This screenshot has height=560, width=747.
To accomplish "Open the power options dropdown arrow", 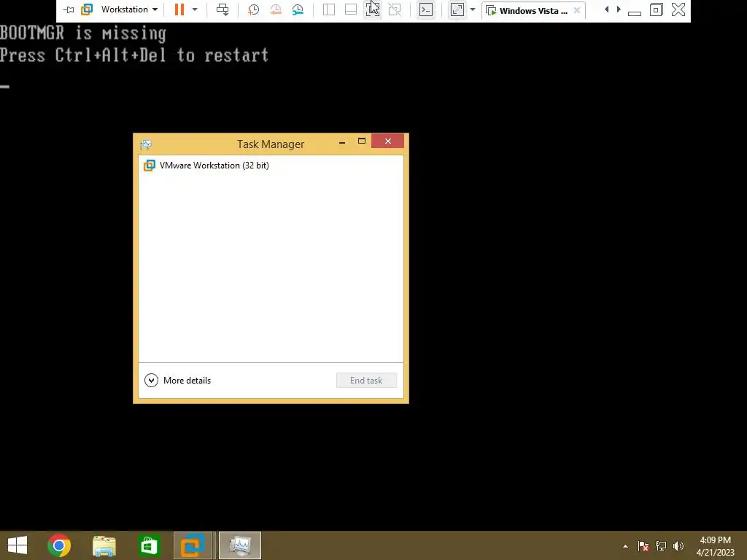I will click(194, 9).
